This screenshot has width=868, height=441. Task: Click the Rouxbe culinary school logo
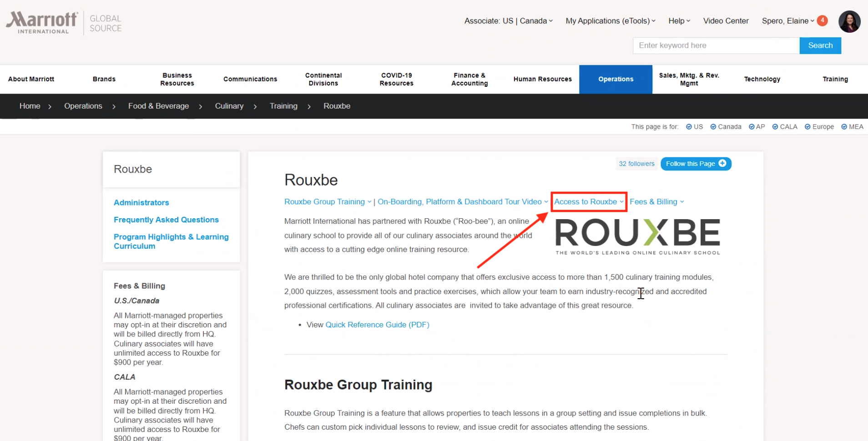[x=637, y=236]
